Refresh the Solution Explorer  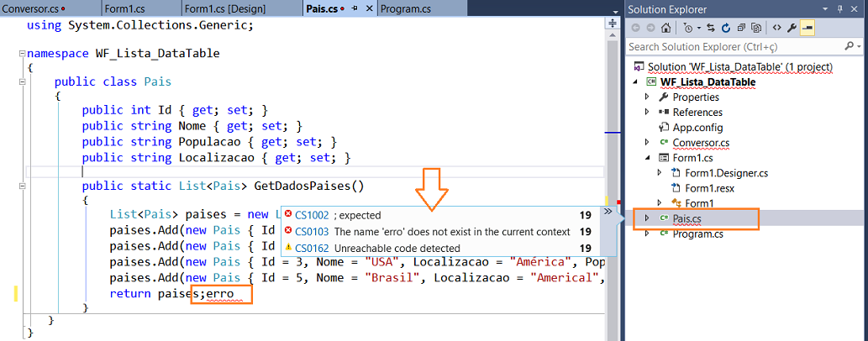tap(726, 27)
